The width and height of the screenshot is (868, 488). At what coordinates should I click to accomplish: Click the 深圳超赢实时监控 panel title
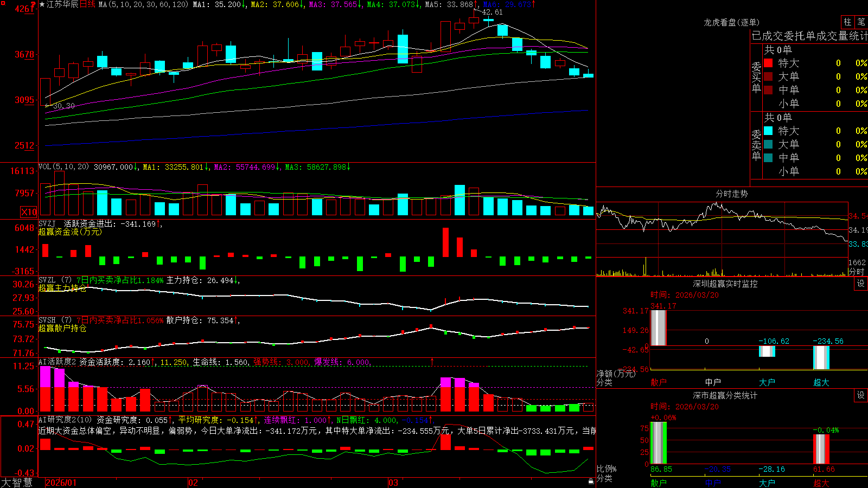[x=725, y=284]
